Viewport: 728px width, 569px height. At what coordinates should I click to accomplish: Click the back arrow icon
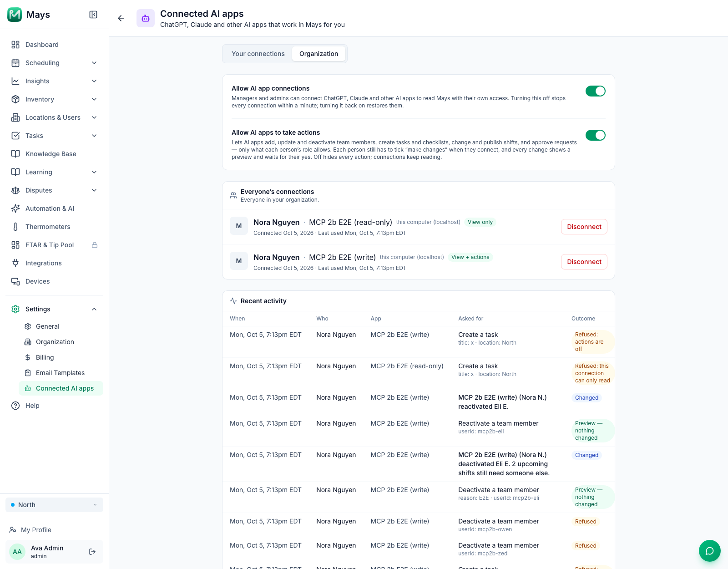pos(121,18)
